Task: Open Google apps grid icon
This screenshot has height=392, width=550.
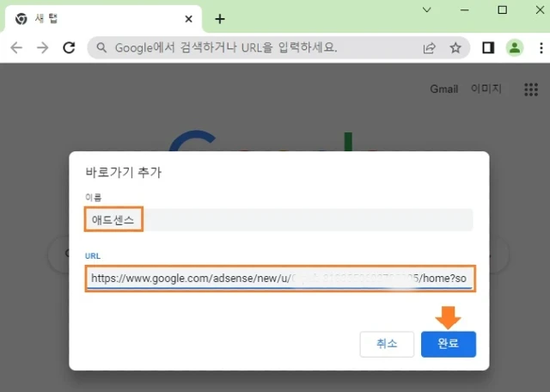Action: coord(531,89)
